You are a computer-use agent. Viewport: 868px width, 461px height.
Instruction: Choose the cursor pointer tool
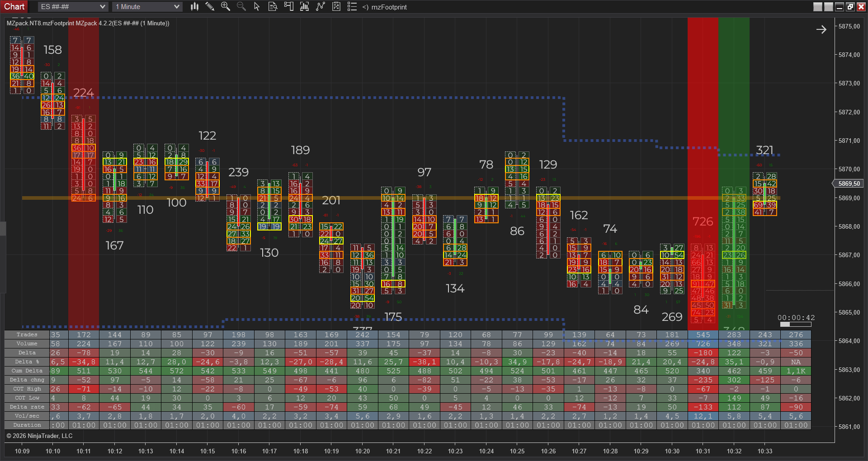click(x=257, y=6)
